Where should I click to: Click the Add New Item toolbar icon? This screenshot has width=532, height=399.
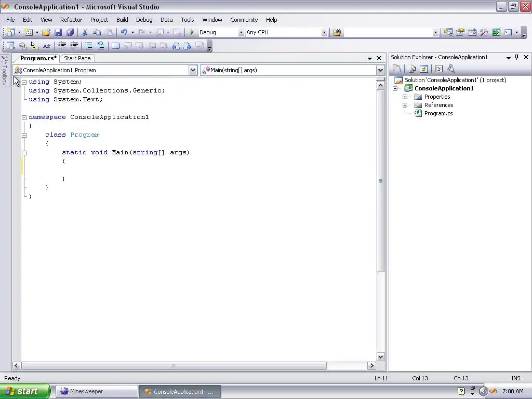click(x=29, y=32)
